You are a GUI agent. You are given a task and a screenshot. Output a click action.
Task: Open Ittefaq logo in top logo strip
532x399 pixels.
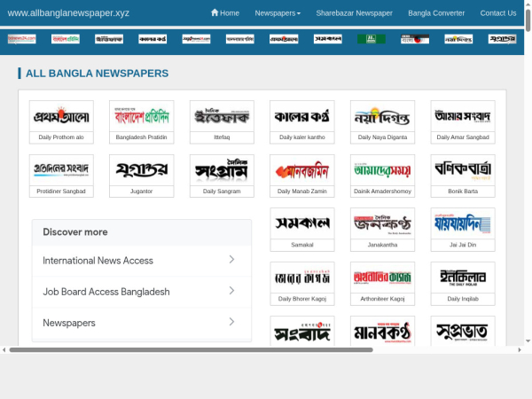pyautogui.click(x=109, y=39)
